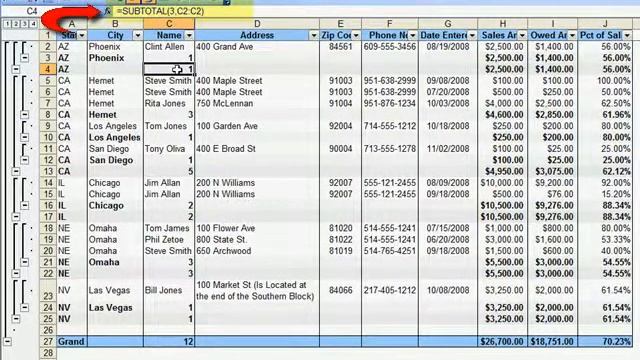Collapse the NE state group at row 22

(x=16, y=273)
